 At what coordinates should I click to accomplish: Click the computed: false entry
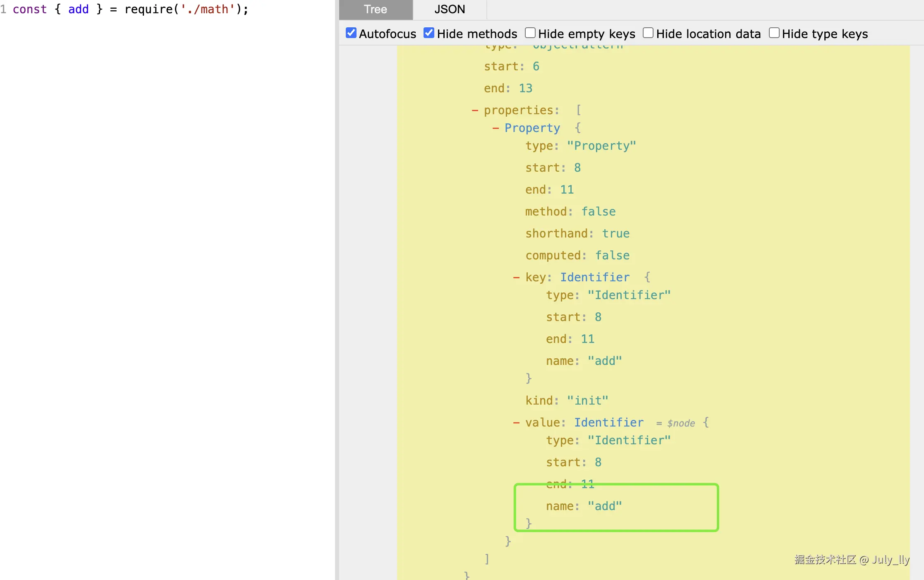(577, 256)
